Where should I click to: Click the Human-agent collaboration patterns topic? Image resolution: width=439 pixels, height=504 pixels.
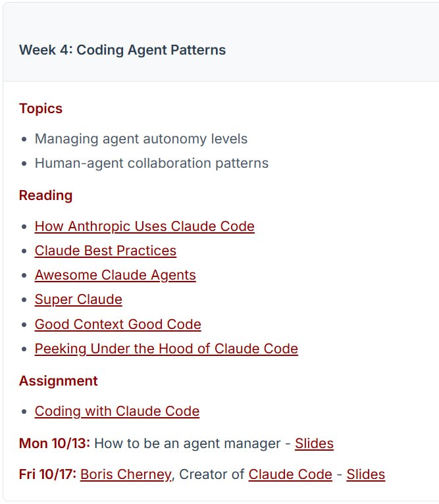(151, 163)
